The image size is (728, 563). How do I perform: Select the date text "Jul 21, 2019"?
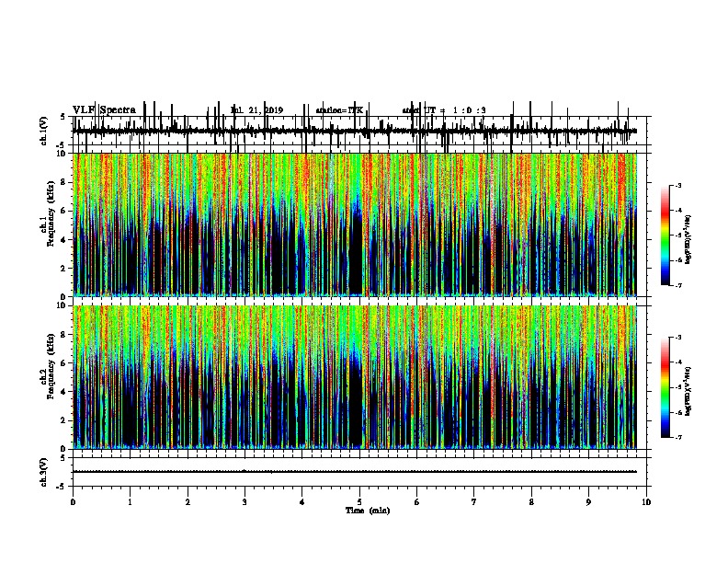click(256, 110)
